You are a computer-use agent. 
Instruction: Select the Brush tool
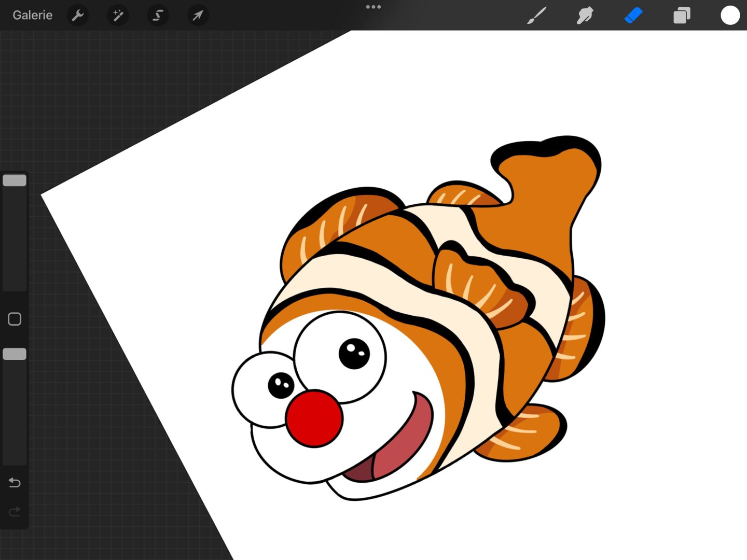click(x=537, y=16)
